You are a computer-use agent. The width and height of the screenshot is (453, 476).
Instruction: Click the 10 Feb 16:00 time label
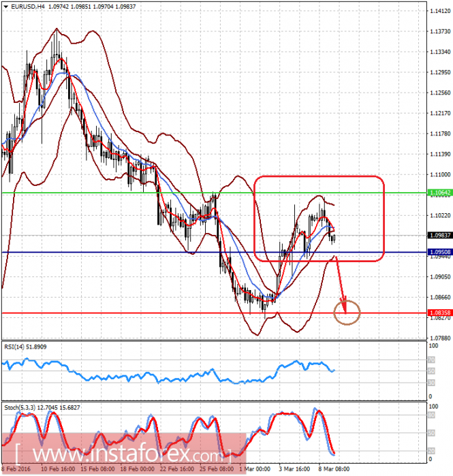[x=58, y=469]
